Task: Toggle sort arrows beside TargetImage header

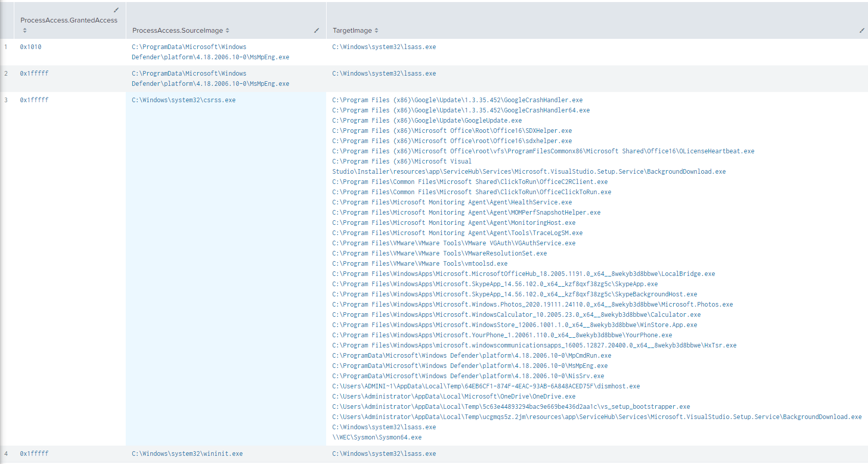Action: coord(377,31)
